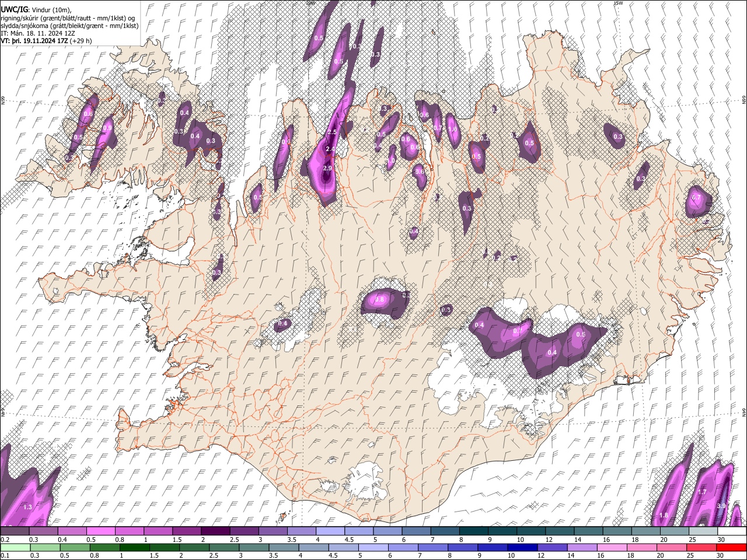This screenshot has width=747, height=560.
Task: Click the "1.7" value in the bottom-right corner
Action: click(702, 492)
